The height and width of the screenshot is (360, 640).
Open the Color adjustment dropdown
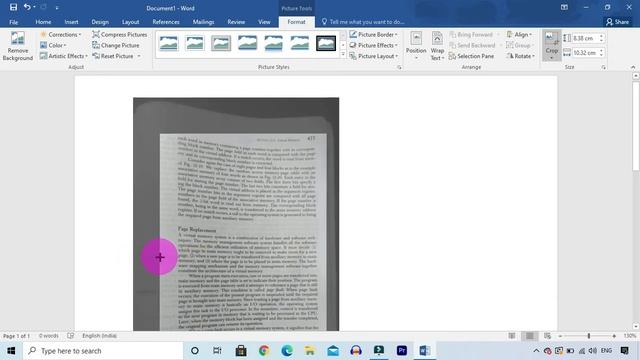click(x=53, y=45)
